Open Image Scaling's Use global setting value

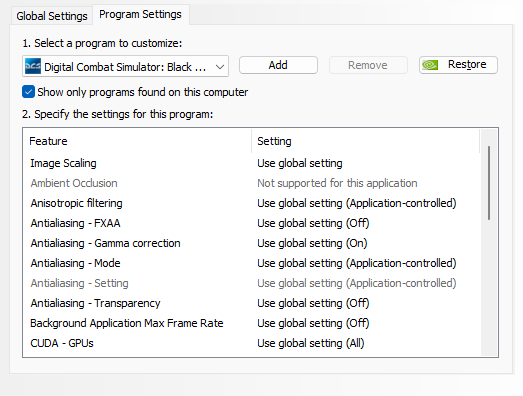tap(300, 163)
